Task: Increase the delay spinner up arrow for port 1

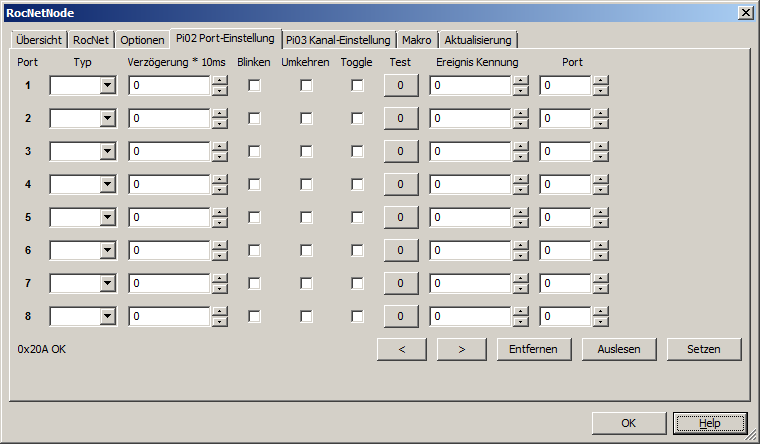Action: coord(219,81)
